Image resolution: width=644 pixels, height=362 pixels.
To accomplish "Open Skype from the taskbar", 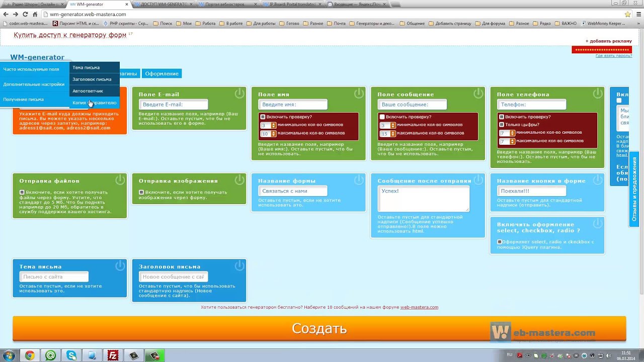I will (71, 355).
